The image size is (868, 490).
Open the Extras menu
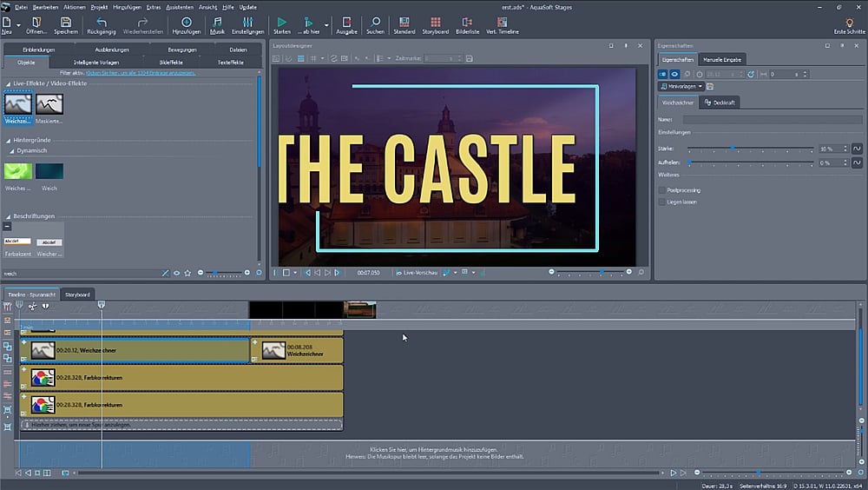tap(154, 7)
